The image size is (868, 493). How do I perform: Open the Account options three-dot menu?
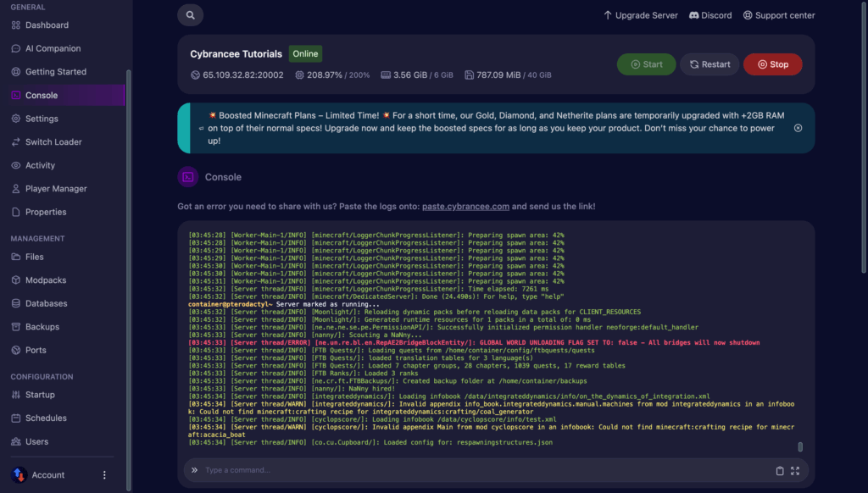(x=105, y=475)
